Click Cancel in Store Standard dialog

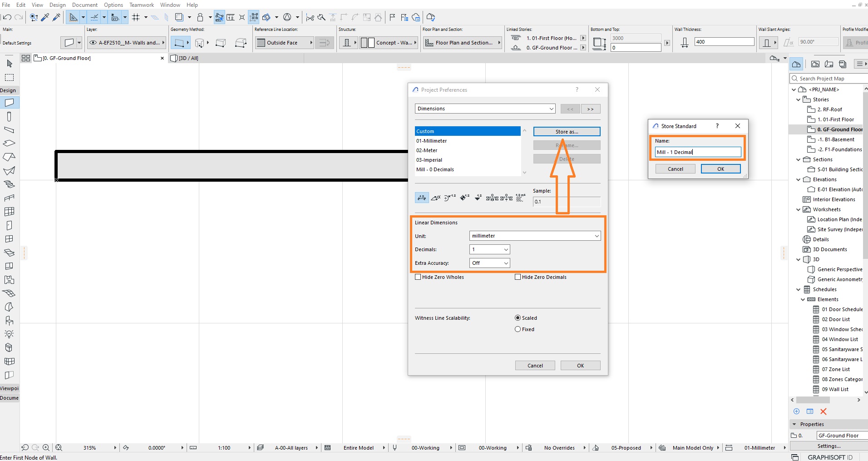[x=676, y=169]
